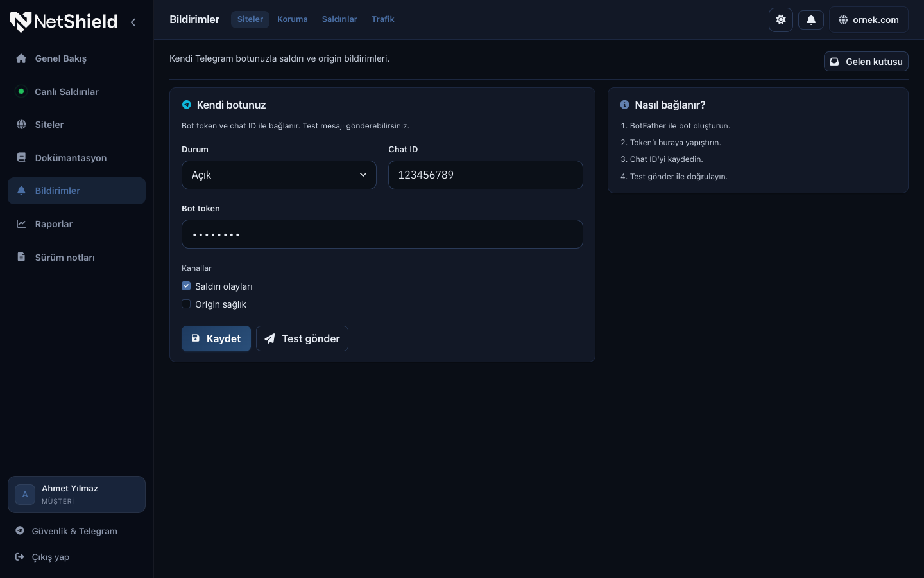924x578 pixels.
Task: Click the Güvenlik & Telegram link text
Action: pyautogui.click(x=74, y=531)
